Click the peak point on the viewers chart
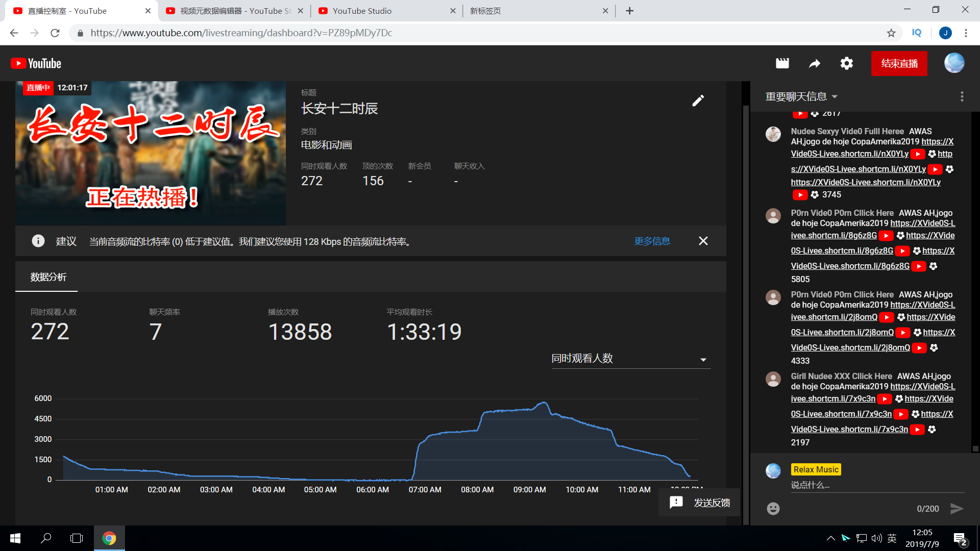 (x=545, y=403)
